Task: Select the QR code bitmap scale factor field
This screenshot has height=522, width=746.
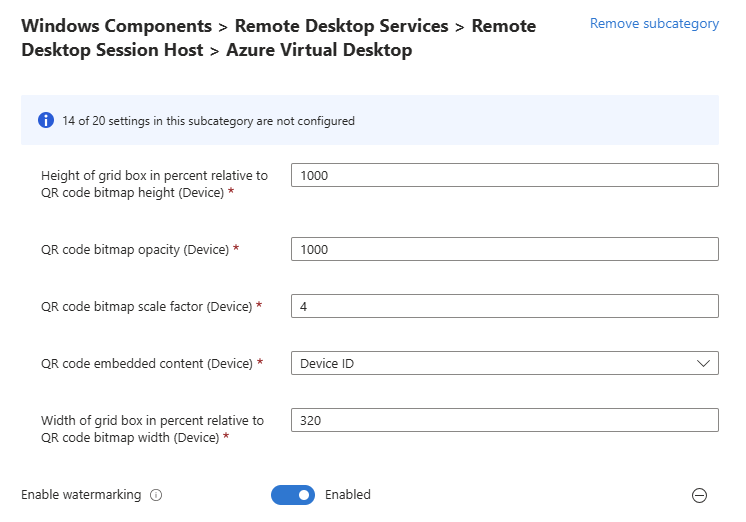Action: (505, 306)
